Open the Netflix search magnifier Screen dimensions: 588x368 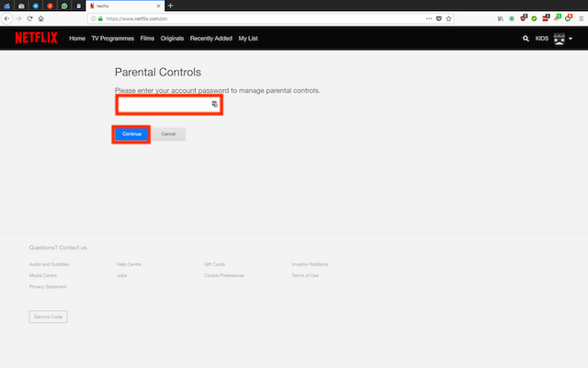pos(526,39)
